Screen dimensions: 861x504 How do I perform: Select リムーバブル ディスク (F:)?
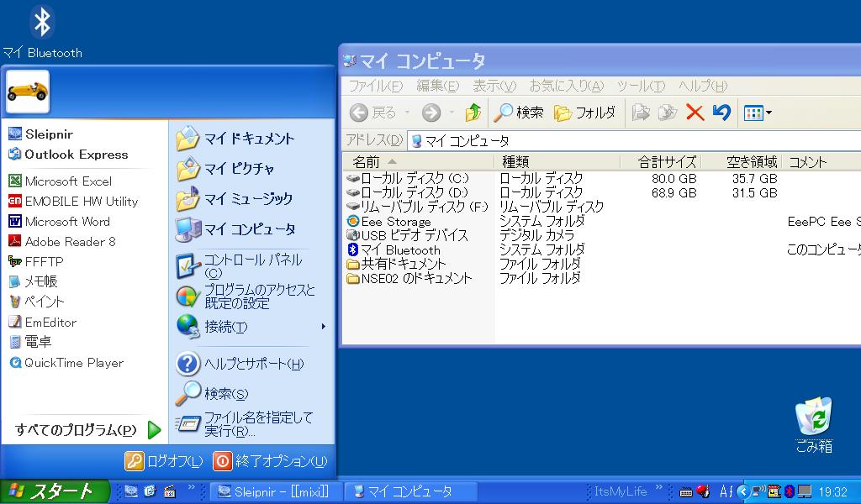[417, 207]
